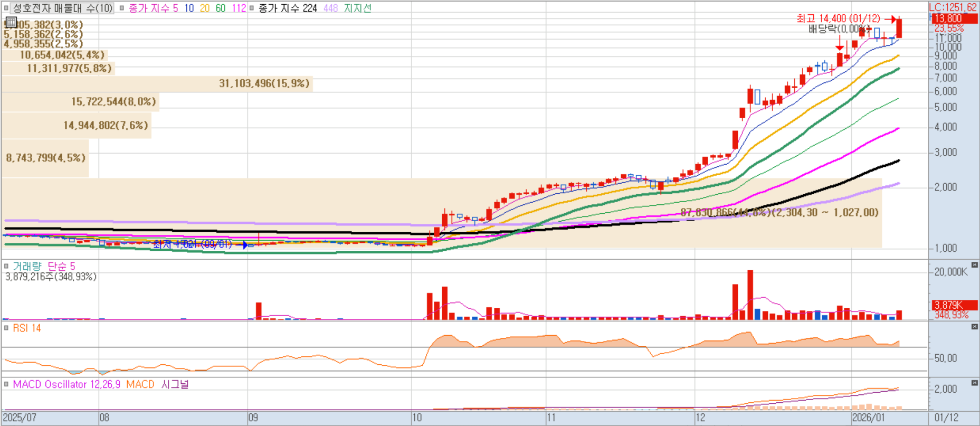Click the 11 month axis label
The height and width of the screenshot is (426, 980).
click(551, 418)
